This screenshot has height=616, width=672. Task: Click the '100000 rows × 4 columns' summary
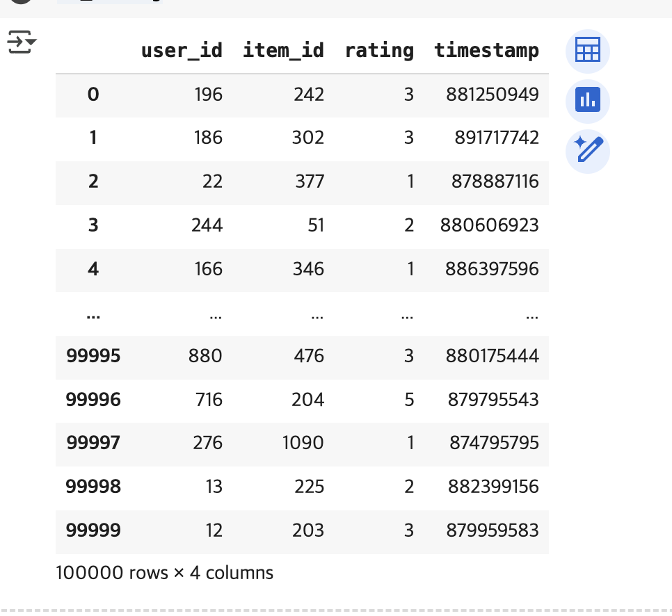(x=165, y=573)
